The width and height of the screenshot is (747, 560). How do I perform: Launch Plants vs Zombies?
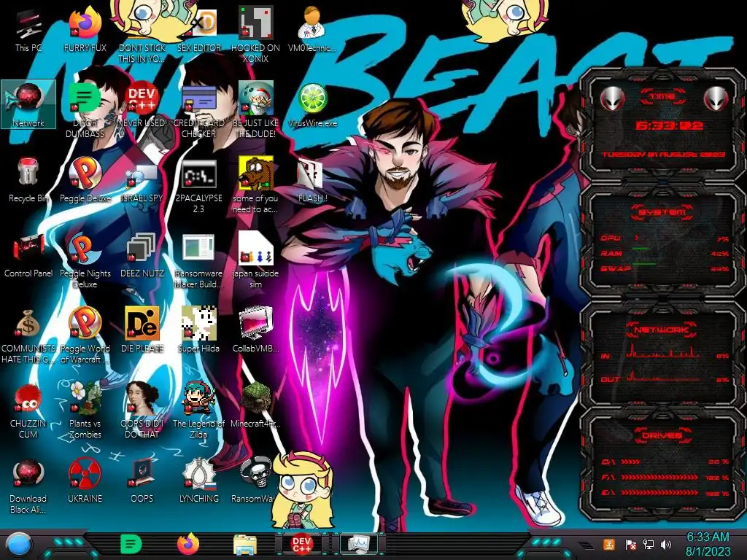(85, 411)
